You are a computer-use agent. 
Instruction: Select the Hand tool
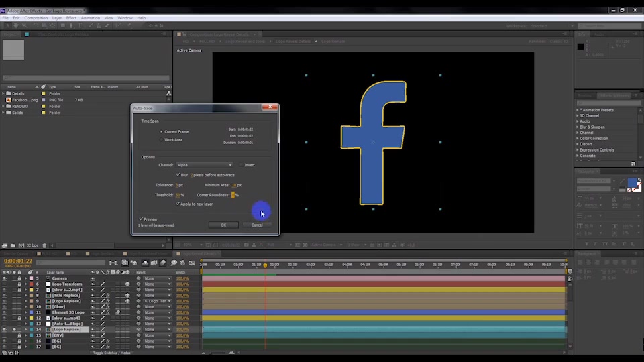click(x=16, y=25)
